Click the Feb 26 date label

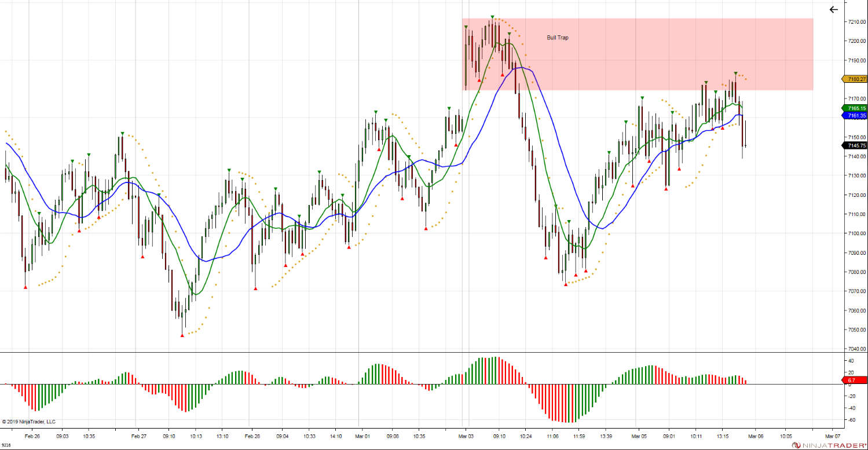coord(32,436)
